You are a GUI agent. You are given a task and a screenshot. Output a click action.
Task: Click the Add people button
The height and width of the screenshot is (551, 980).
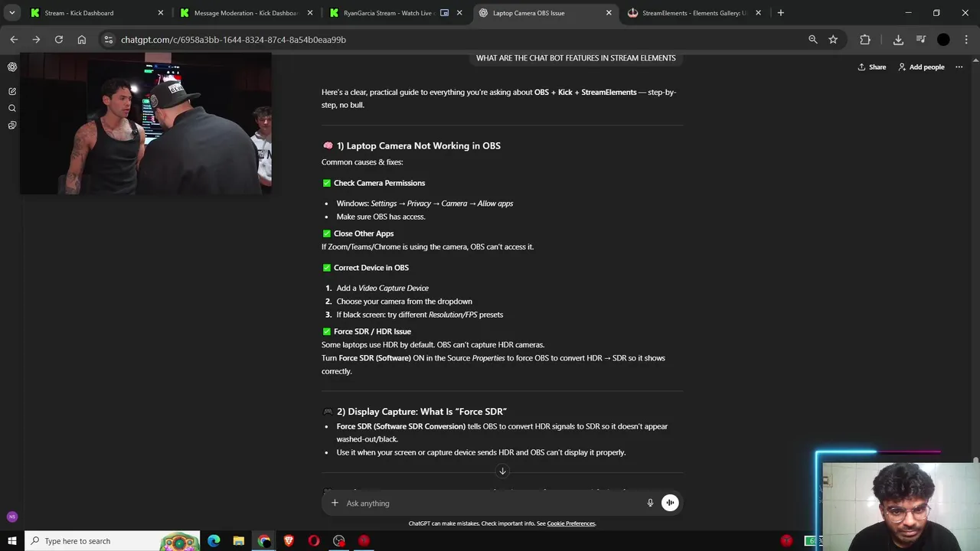(921, 67)
